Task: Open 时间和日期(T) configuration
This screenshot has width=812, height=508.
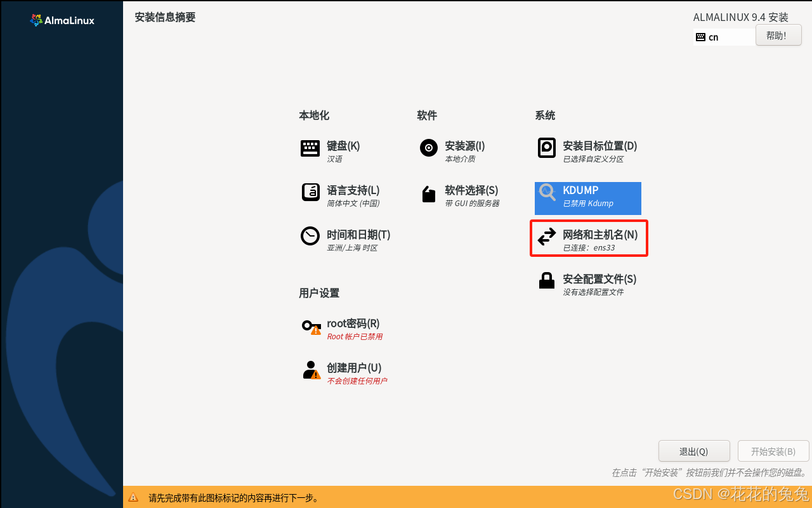Action: [x=358, y=234]
